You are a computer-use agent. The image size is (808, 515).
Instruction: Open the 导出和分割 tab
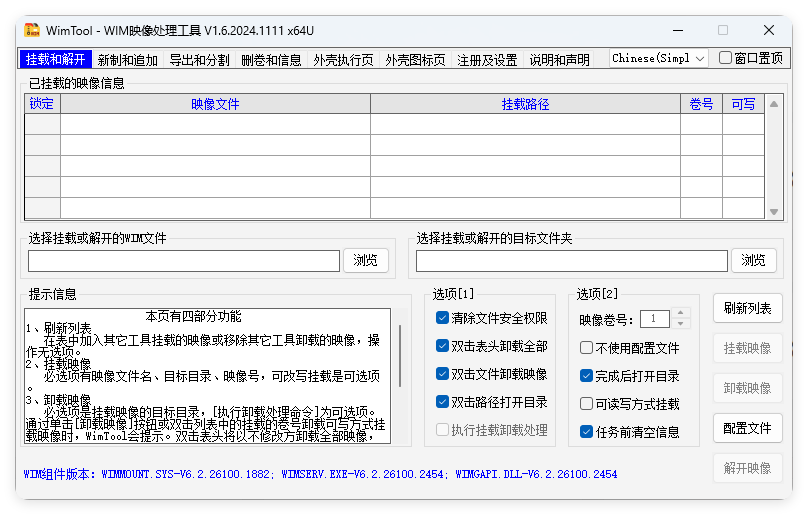200,60
